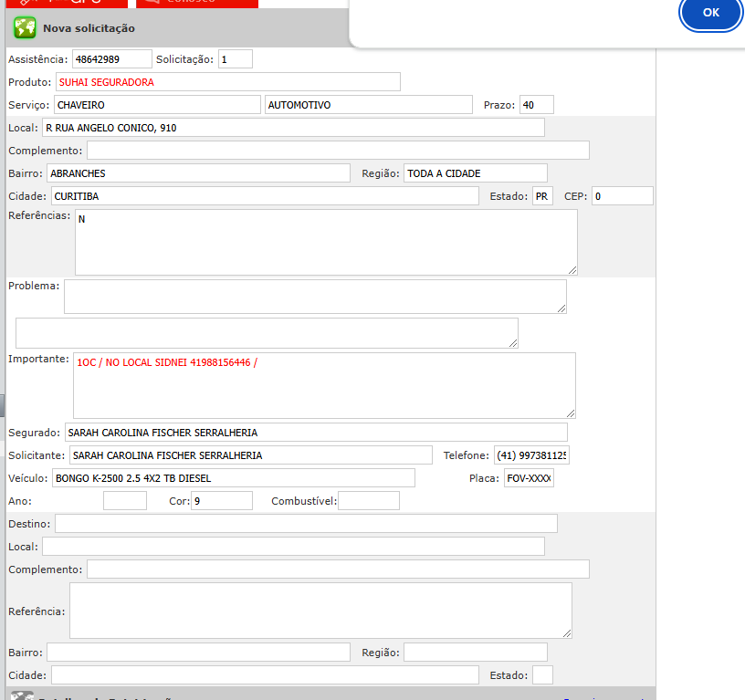This screenshot has height=700, width=745.
Task: Click inside the Referências text area
Action: tap(326, 243)
